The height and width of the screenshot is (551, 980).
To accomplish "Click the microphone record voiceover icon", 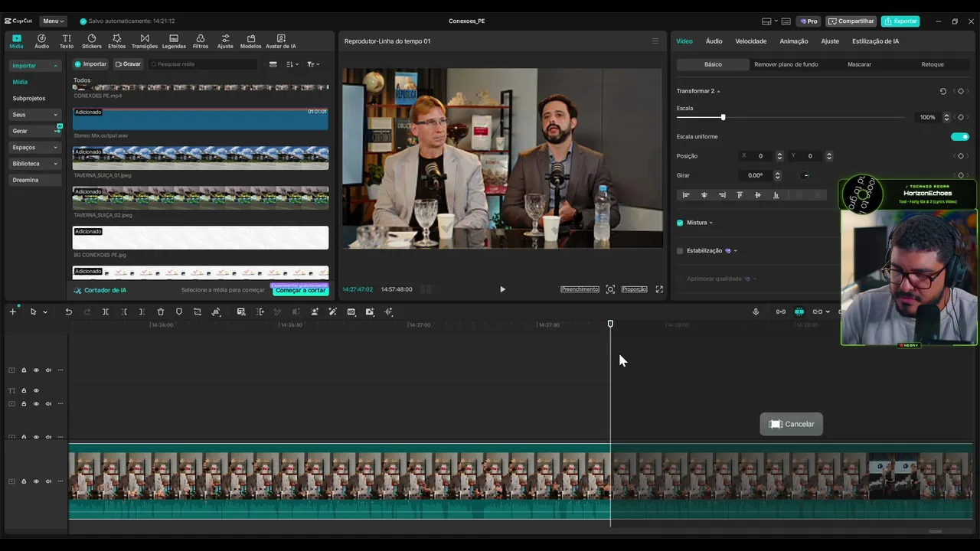I will 756,311.
